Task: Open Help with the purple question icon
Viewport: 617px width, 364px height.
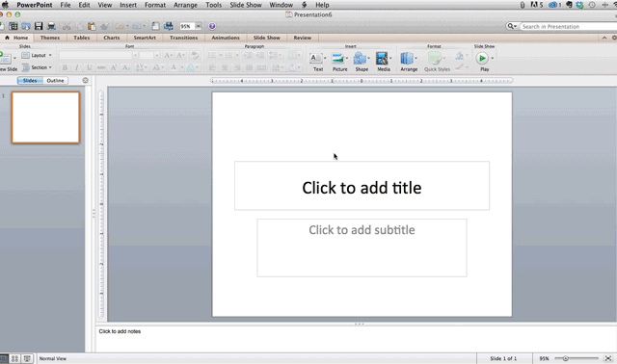Action: pos(212,26)
